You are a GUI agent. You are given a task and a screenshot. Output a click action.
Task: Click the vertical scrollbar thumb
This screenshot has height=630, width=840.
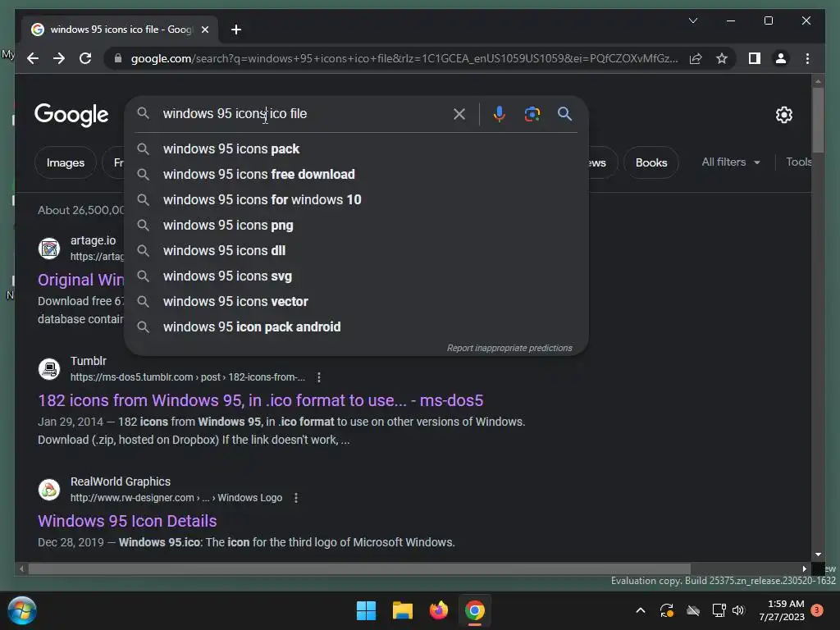tap(818, 120)
